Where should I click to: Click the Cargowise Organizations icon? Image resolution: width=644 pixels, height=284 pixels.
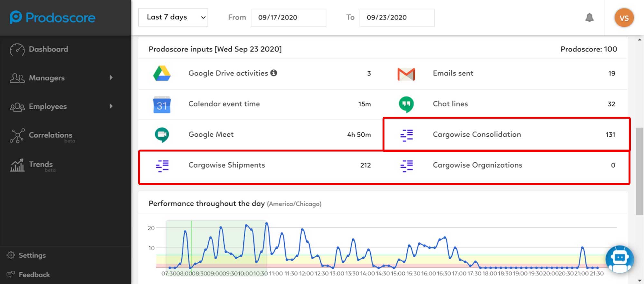(x=407, y=166)
